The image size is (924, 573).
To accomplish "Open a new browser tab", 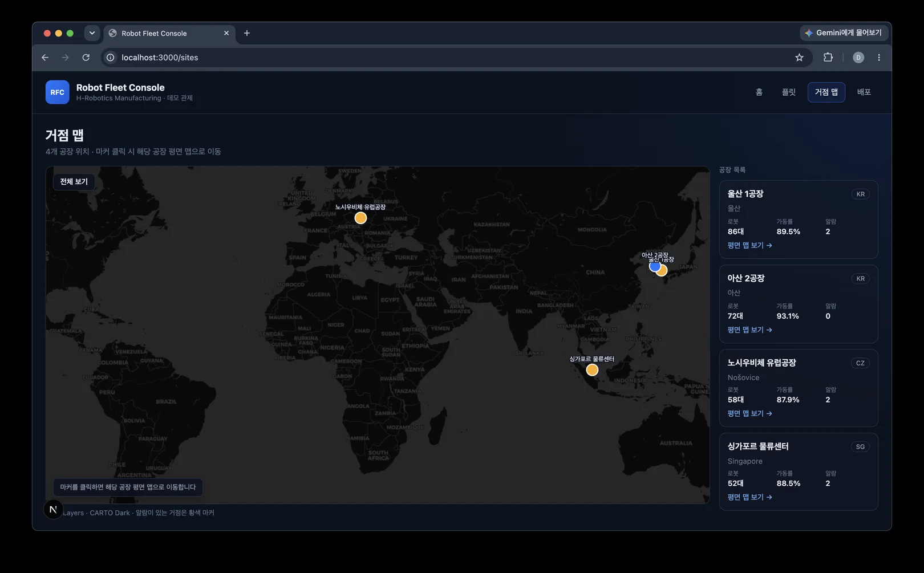I will (247, 33).
